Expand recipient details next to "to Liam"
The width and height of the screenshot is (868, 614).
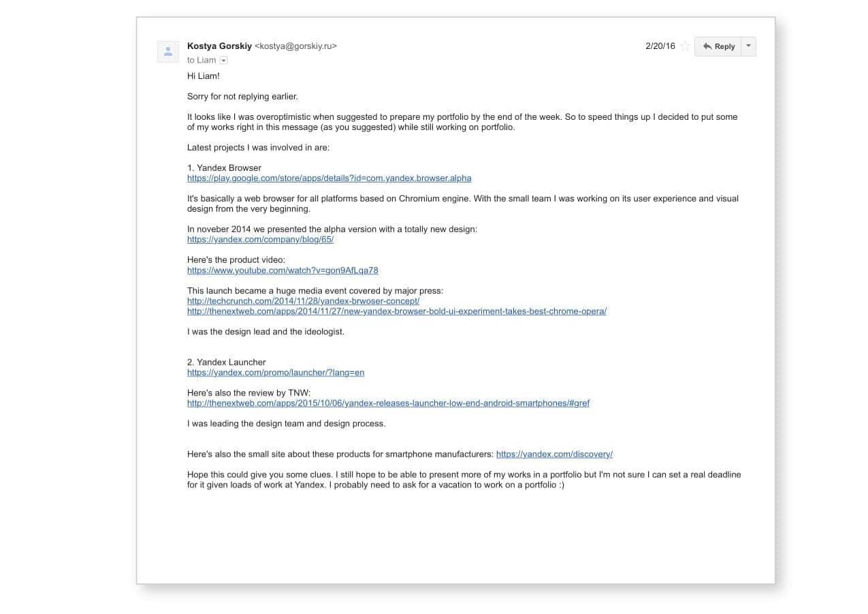(x=223, y=61)
